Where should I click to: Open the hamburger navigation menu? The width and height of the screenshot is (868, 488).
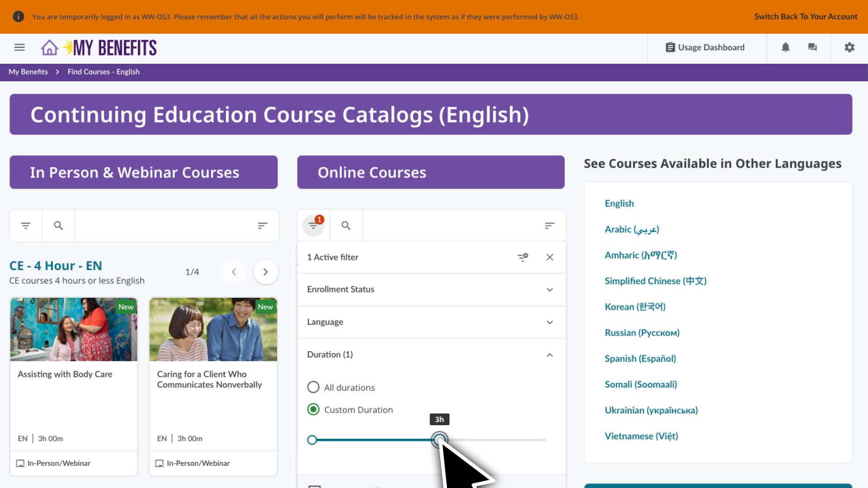(x=19, y=47)
